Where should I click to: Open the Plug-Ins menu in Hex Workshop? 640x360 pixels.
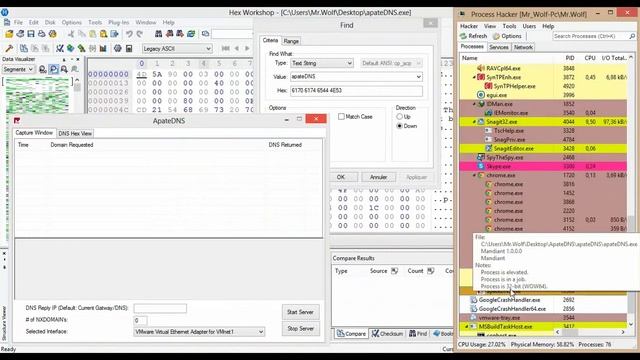pyautogui.click(x=118, y=22)
